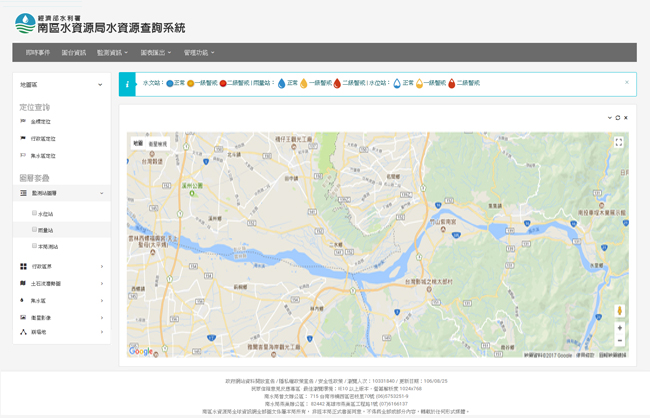Dismiss the legend bar with its X

[x=626, y=82]
